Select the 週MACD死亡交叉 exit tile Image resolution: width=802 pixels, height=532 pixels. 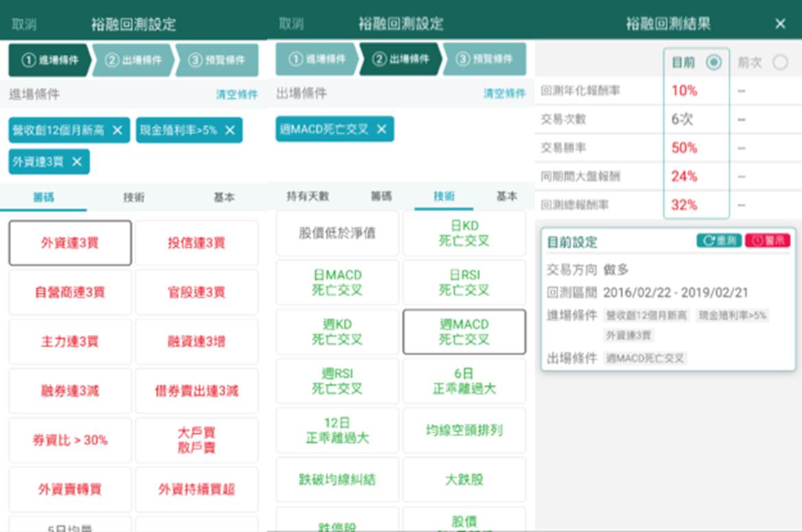click(464, 332)
